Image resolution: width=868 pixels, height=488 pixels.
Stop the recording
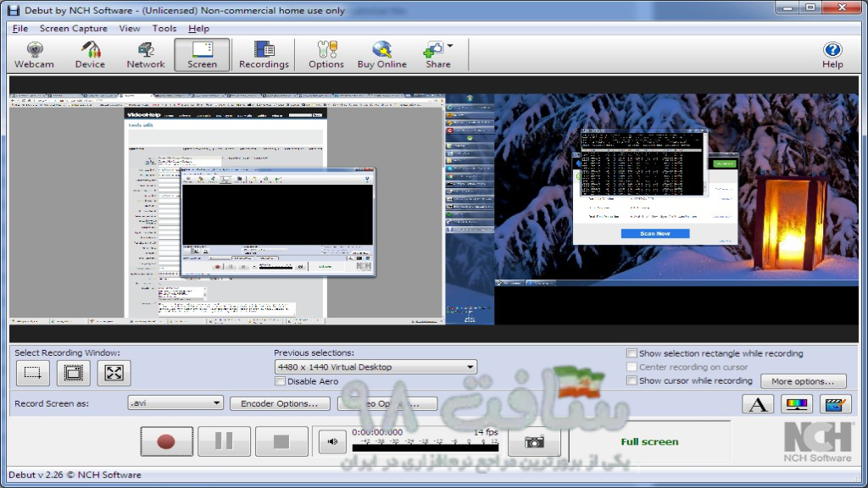281,441
